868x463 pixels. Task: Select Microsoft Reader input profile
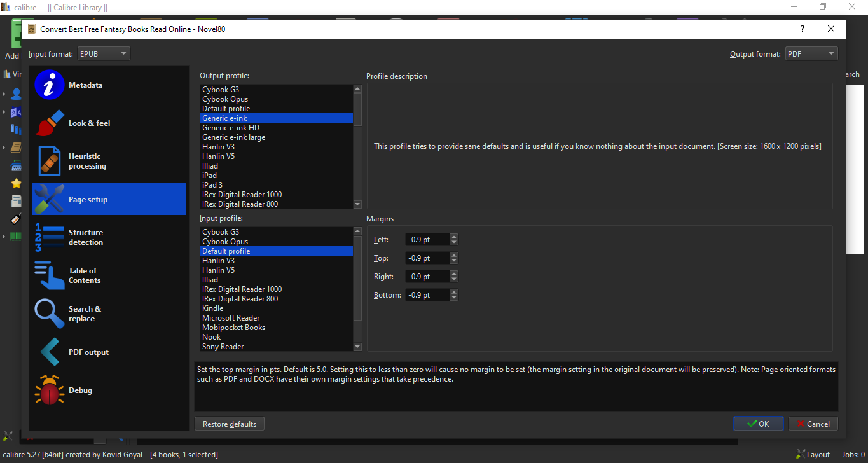point(277,318)
